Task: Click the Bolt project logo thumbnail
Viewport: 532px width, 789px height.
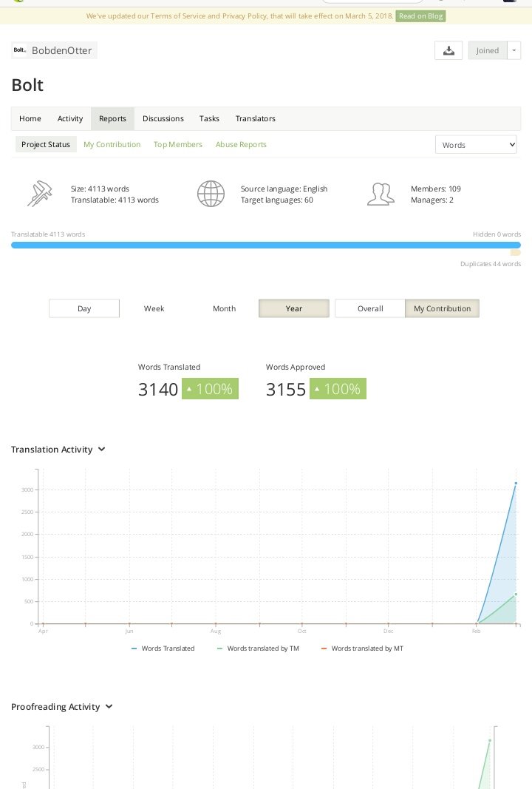Action: coord(20,50)
